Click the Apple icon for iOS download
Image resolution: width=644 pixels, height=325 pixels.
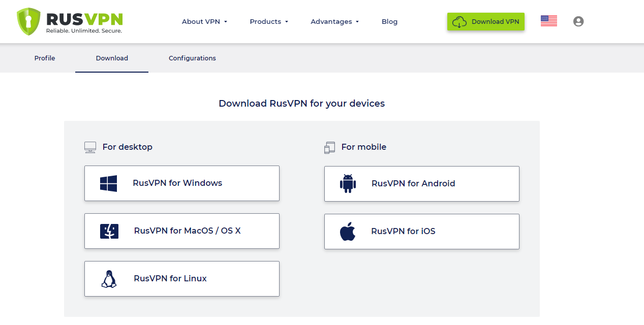coord(348,231)
